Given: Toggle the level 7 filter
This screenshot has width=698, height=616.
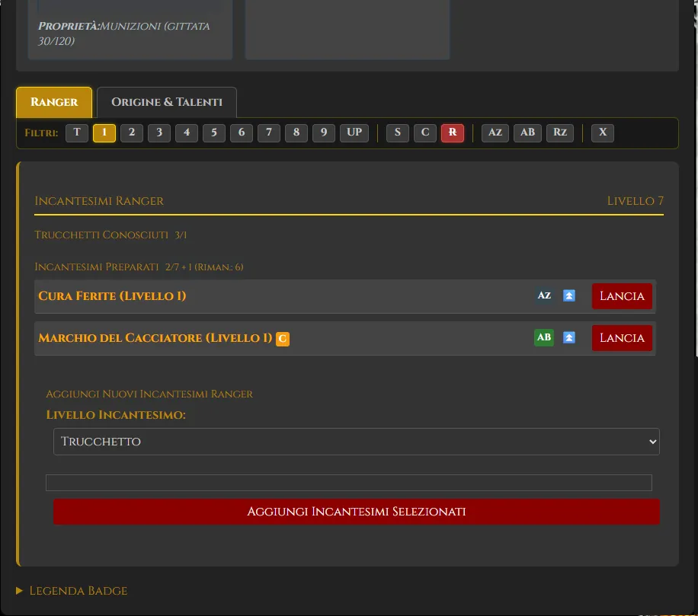Looking at the screenshot, I should click(x=269, y=132).
